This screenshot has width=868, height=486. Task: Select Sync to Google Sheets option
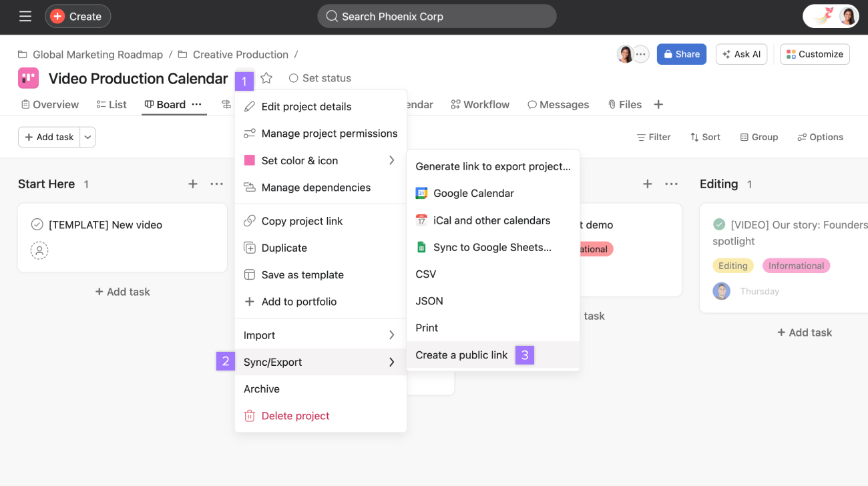(491, 247)
